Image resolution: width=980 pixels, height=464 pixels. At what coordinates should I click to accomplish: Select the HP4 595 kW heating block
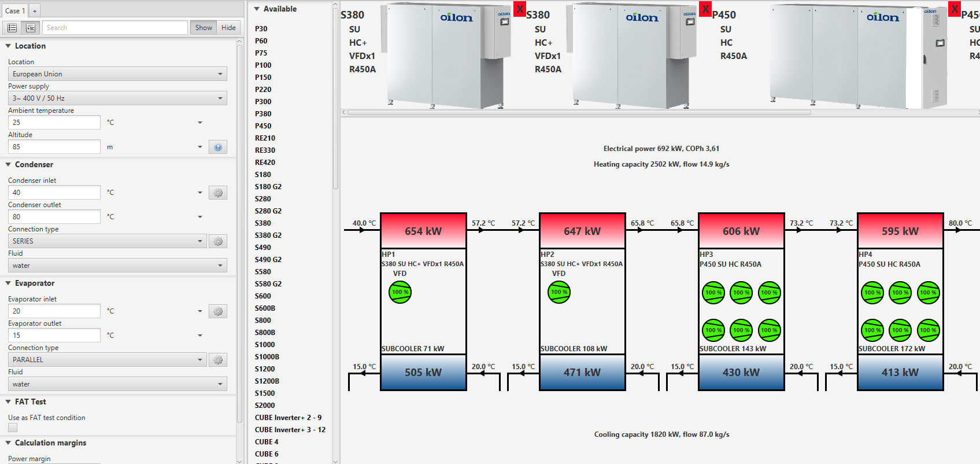900,231
